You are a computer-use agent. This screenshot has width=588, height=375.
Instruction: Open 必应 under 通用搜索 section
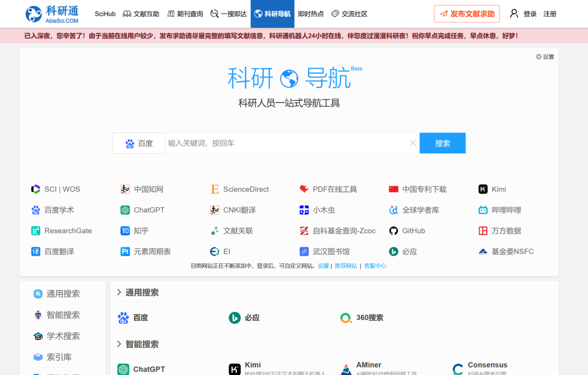(244, 318)
